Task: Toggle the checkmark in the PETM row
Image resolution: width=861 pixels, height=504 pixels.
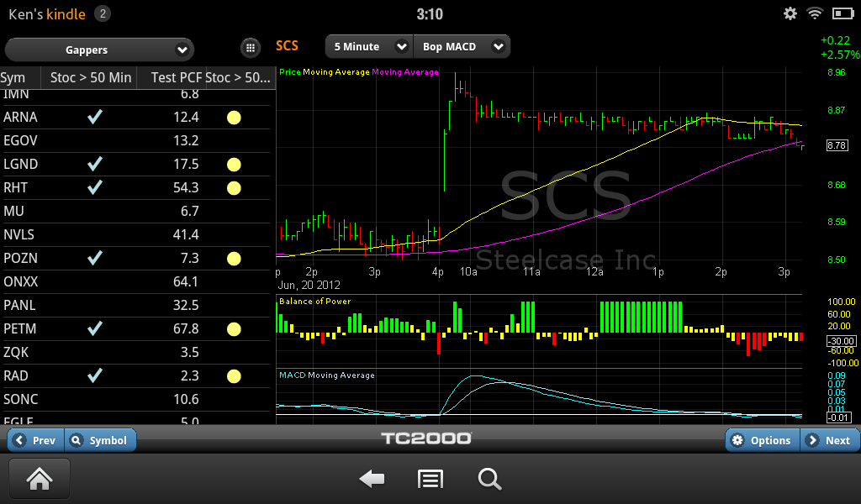Action: pos(95,328)
